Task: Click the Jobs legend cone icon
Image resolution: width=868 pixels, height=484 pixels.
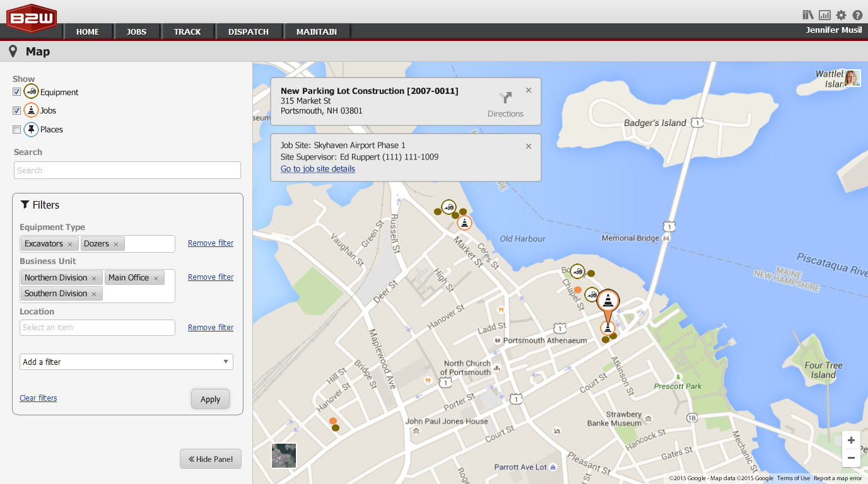Action: pos(32,110)
